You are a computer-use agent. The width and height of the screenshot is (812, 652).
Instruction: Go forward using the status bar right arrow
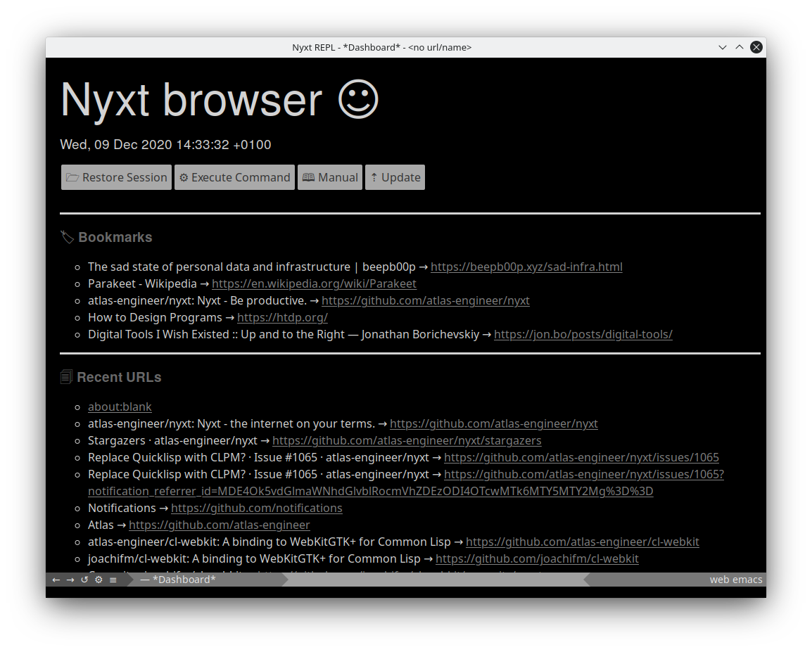pos(70,580)
